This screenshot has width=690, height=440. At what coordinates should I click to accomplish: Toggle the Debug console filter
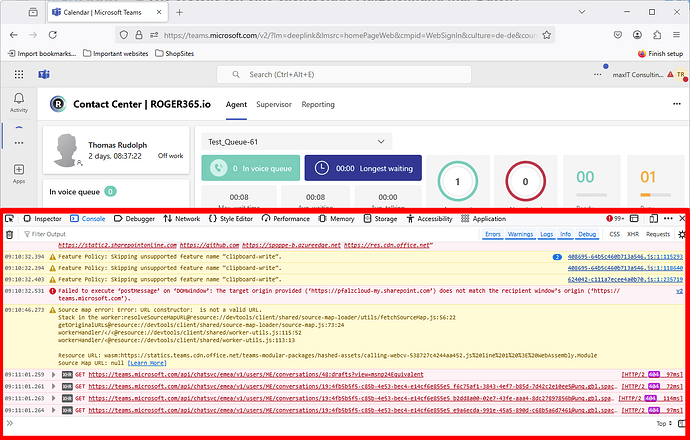coord(587,235)
